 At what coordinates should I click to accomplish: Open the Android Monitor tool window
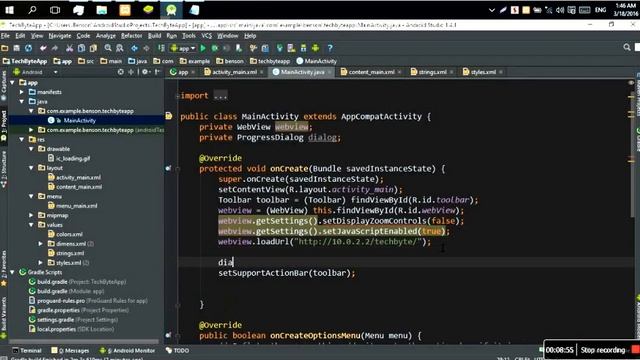point(127,350)
